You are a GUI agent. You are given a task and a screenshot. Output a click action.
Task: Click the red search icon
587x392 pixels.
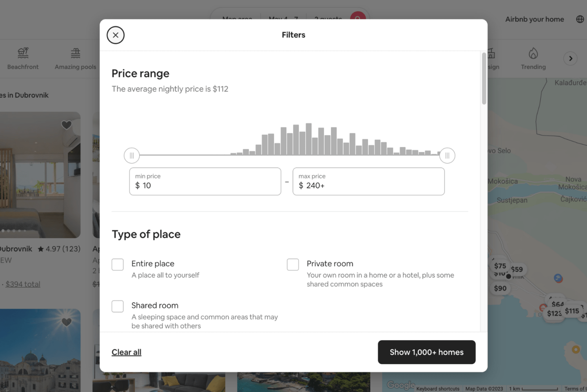tap(358, 18)
